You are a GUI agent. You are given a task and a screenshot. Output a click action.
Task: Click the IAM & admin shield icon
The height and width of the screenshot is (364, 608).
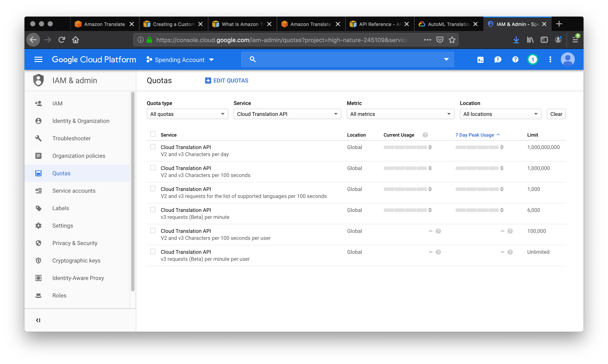point(38,80)
